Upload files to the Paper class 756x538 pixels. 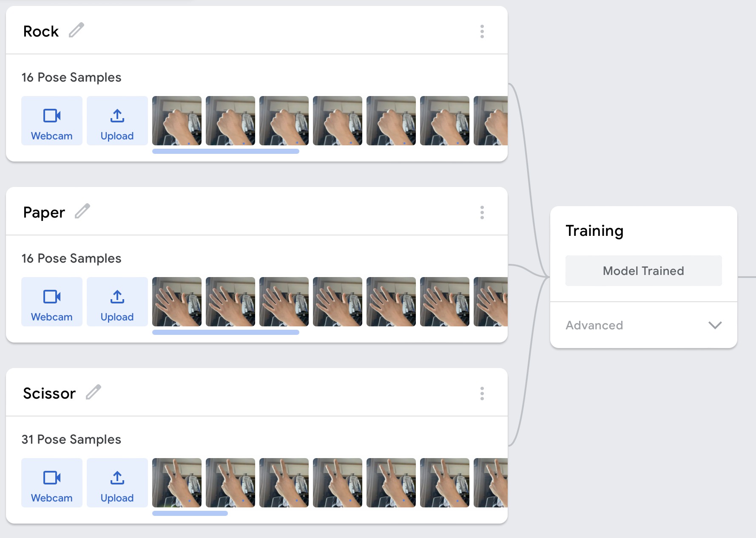pyautogui.click(x=117, y=302)
